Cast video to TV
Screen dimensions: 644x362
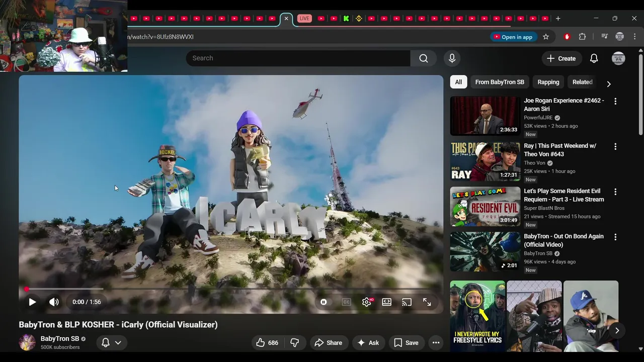point(407,302)
